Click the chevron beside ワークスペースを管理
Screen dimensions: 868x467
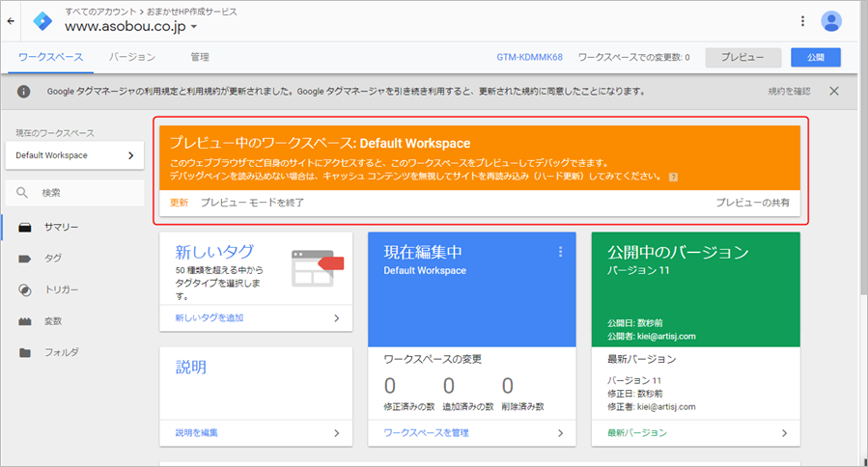[560, 433]
